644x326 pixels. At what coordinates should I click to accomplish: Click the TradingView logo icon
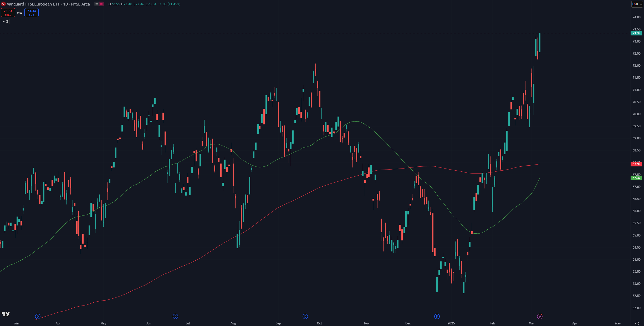(x=6, y=314)
